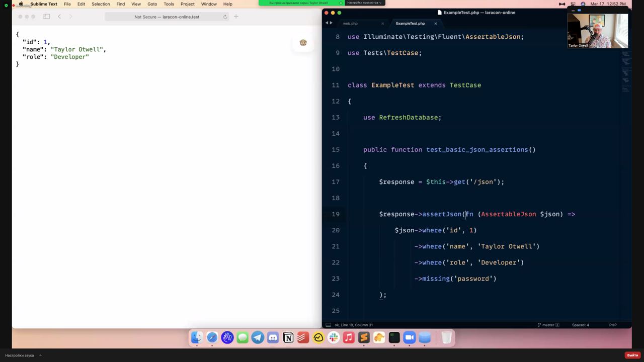This screenshot has height=362, width=644.
Task: Click line number 19 in gutter
Action: tap(336, 214)
